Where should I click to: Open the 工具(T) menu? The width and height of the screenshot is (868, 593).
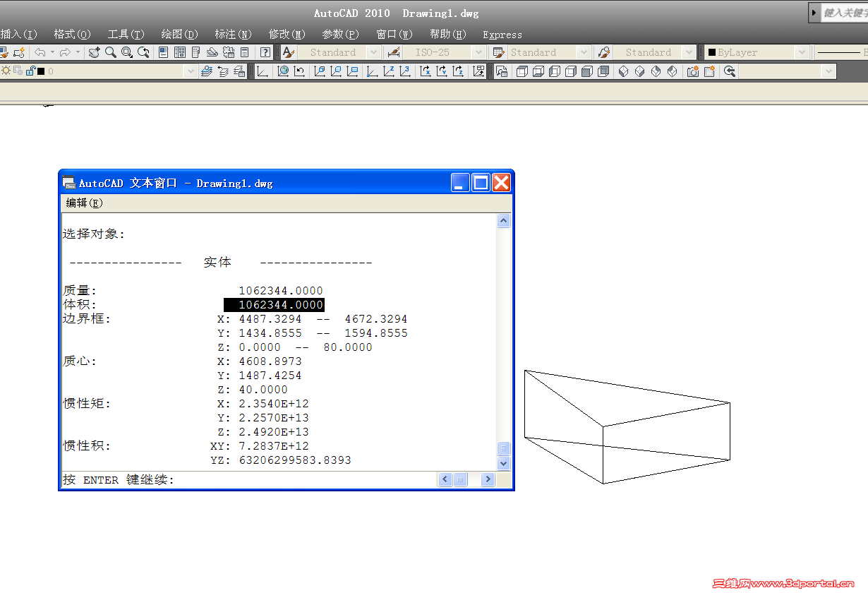pyautogui.click(x=126, y=34)
